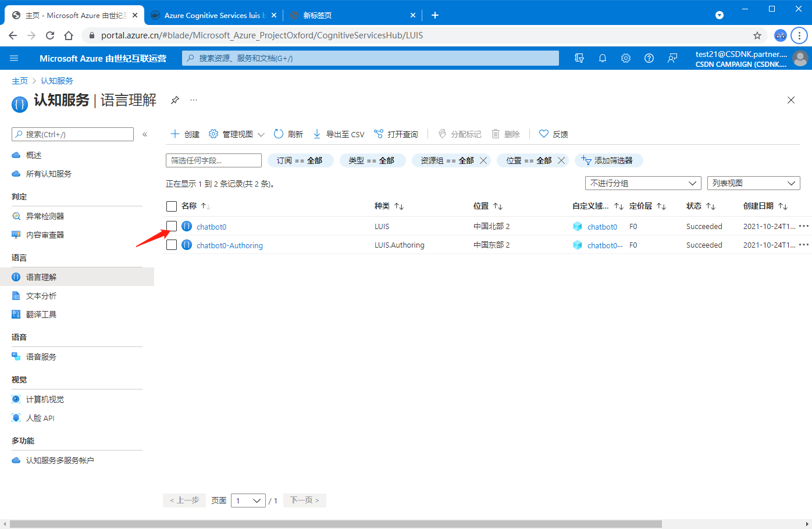Open the List view dropdown
The width and height of the screenshot is (812, 529).
pos(754,183)
